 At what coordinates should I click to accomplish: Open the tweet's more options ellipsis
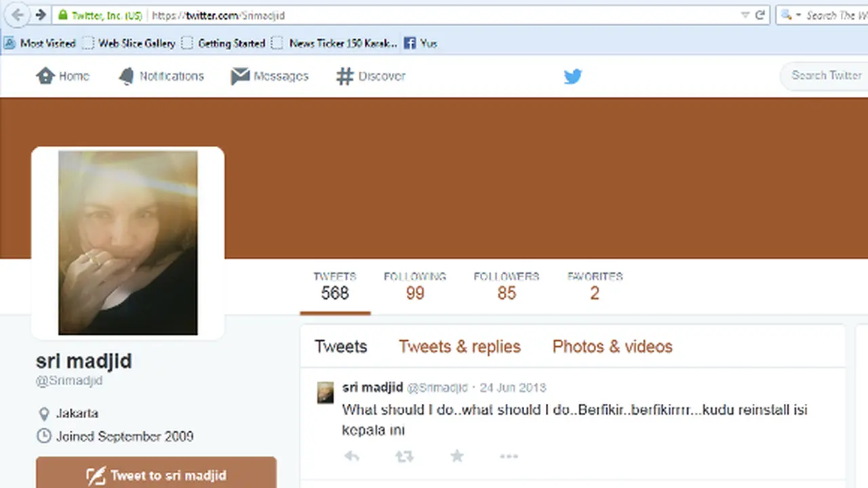pos(509,457)
